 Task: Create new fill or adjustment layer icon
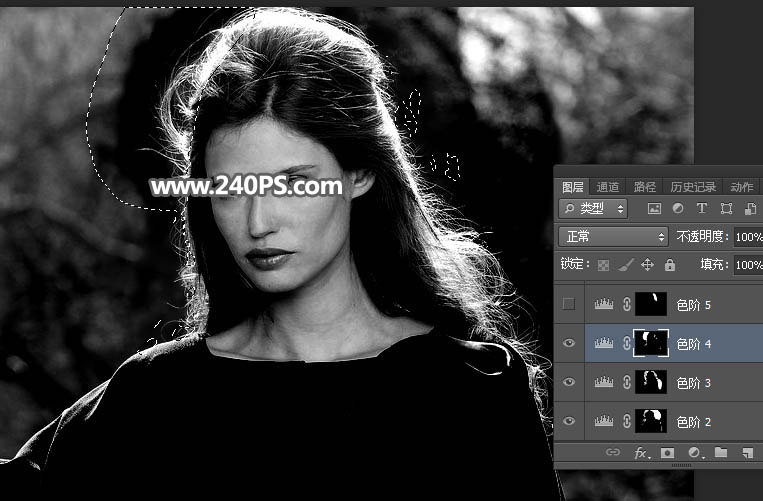pos(694,453)
